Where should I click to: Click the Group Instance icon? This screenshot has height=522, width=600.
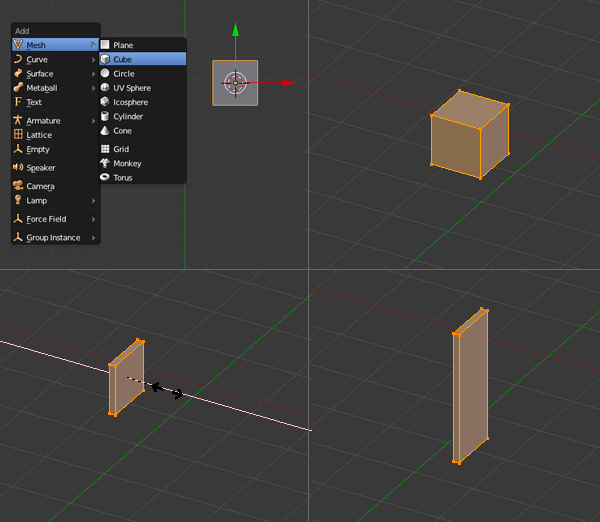pyautogui.click(x=18, y=237)
